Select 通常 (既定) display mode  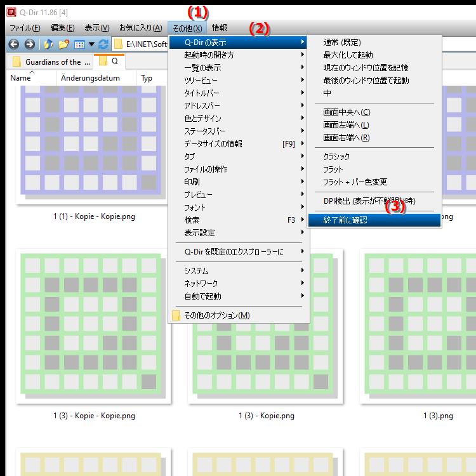374,42
